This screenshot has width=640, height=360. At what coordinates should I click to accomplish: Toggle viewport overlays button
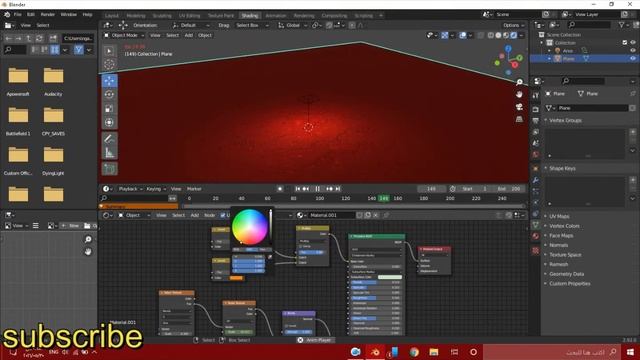(x=463, y=36)
